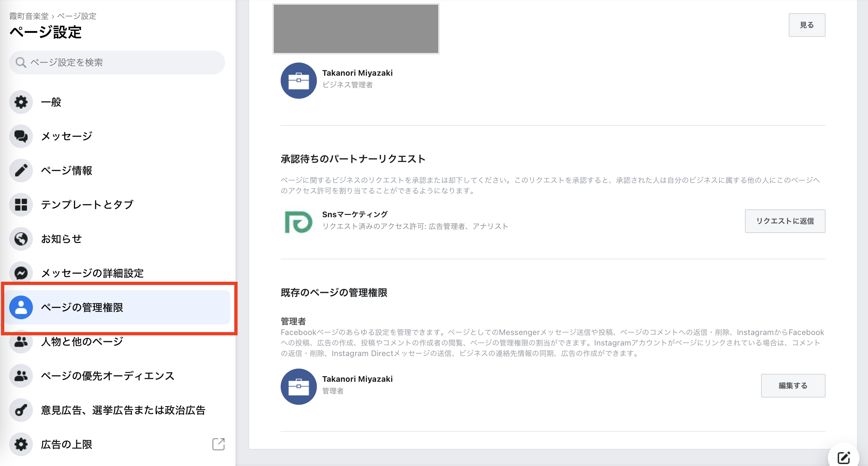
Task: Click the 見る button
Action: 807,25
